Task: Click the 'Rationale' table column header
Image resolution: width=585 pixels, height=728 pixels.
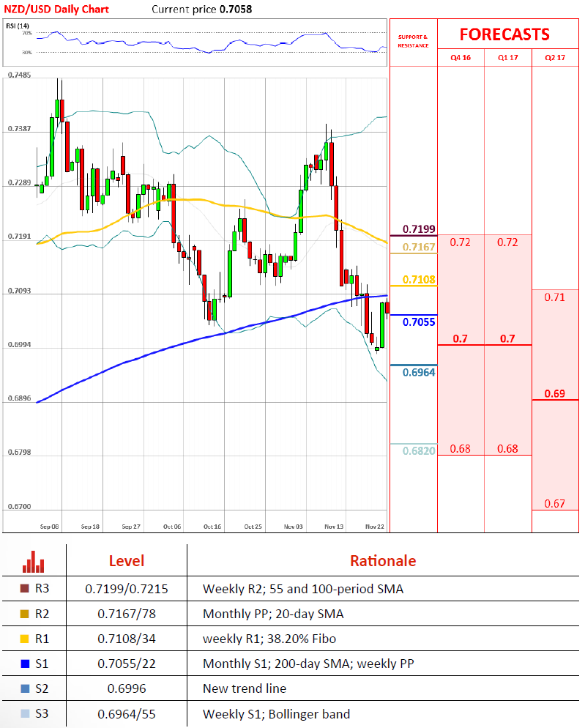Action: point(383,561)
